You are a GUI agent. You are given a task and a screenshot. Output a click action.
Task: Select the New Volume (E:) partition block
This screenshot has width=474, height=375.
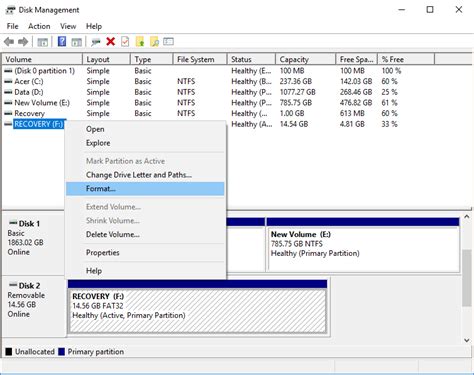click(363, 245)
